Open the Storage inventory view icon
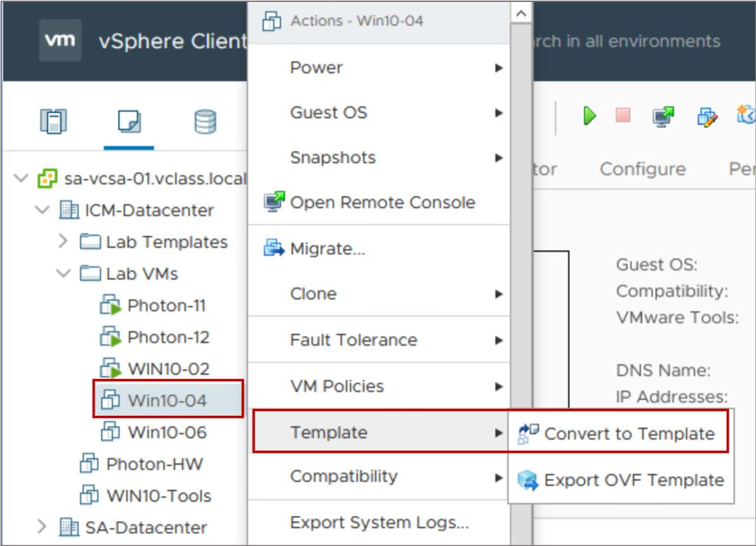The width and height of the screenshot is (756, 546). tap(206, 121)
